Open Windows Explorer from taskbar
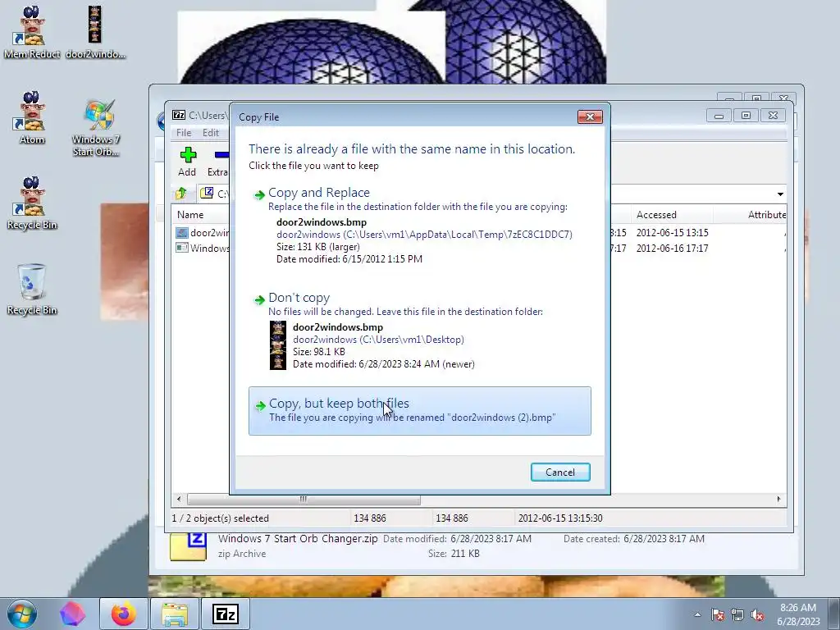Image resolution: width=840 pixels, height=630 pixels. coord(175,614)
